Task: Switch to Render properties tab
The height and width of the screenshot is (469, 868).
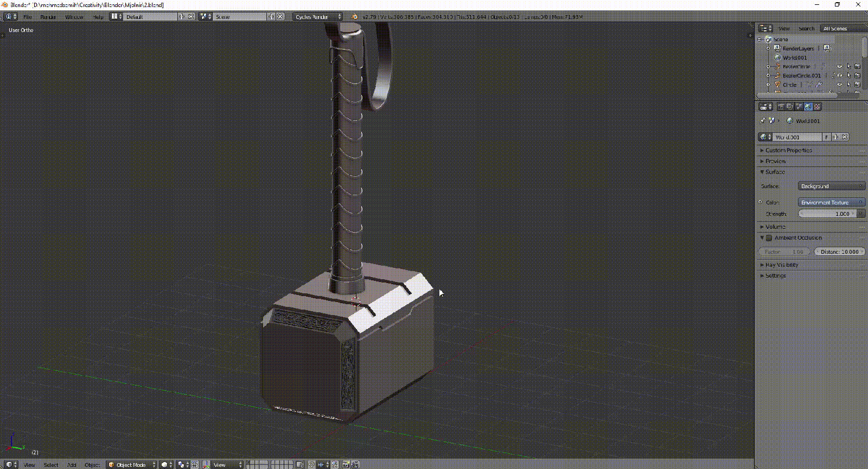Action: (781, 107)
